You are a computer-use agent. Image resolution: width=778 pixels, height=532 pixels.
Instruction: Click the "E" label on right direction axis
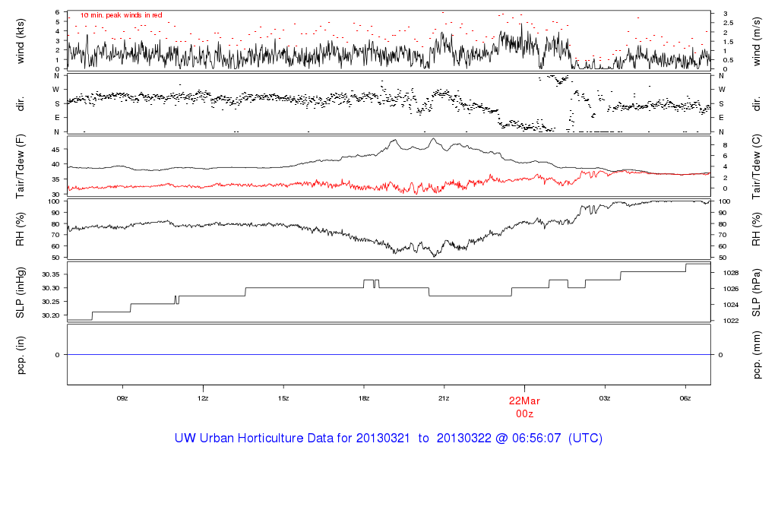(722, 118)
